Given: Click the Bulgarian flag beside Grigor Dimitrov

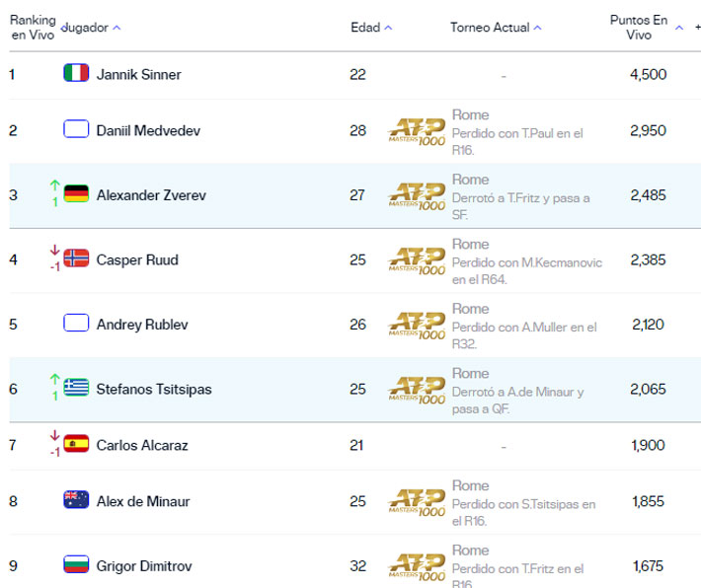Looking at the screenshot, I should (x=76, y=564).
